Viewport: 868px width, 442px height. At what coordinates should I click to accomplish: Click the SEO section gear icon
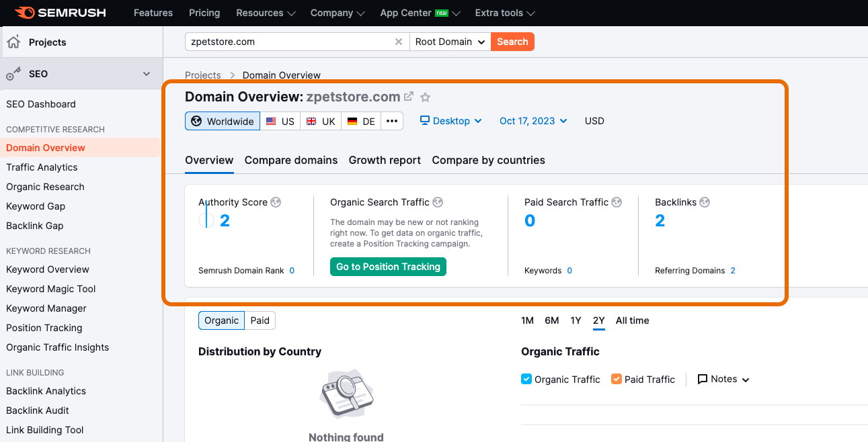pos(13,74)
